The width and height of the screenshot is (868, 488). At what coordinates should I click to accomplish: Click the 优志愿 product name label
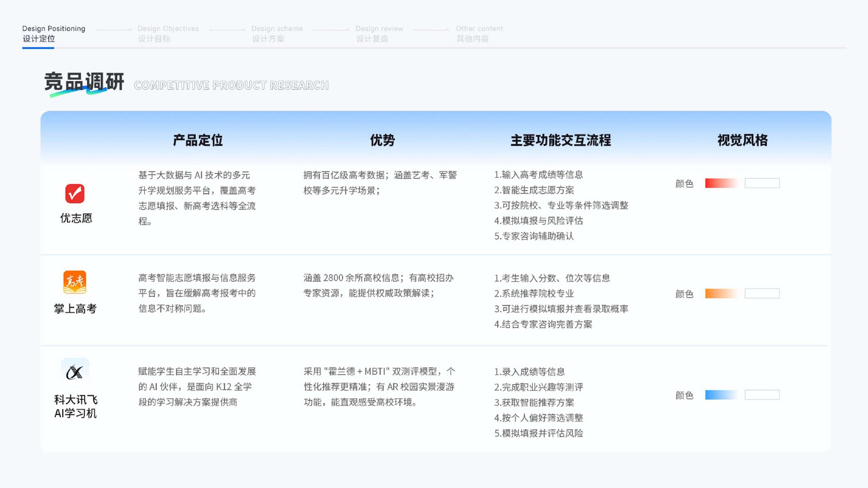(x=76, y=218)
